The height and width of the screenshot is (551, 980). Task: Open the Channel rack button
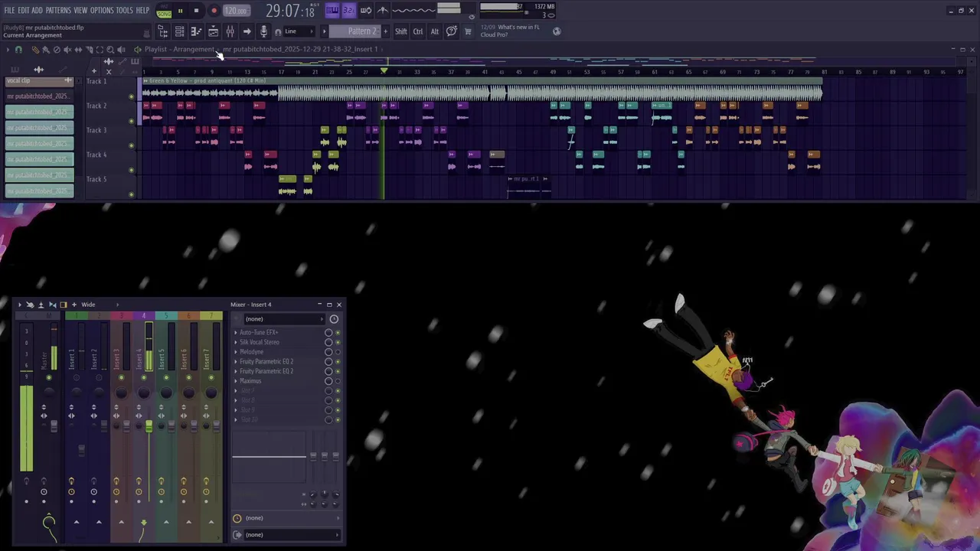[179, 31]
